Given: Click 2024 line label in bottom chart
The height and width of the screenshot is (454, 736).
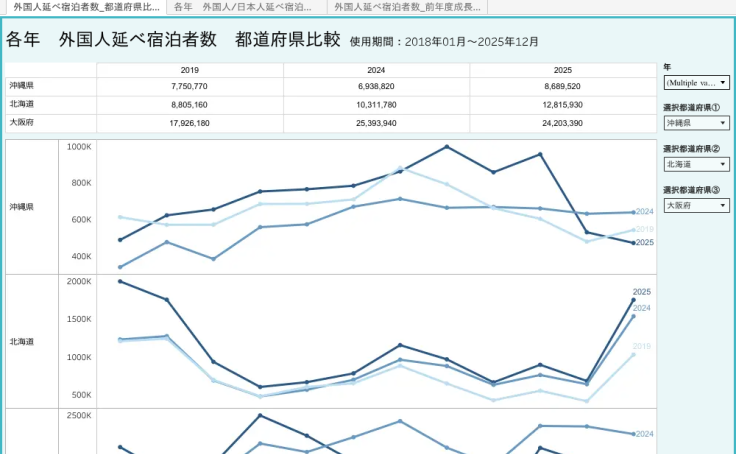Looking at the screenshot, I should click(x=644, y=434).
